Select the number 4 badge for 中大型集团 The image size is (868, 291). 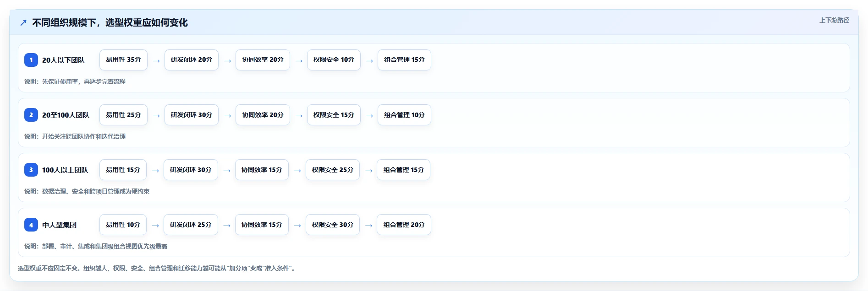point(31,225)
